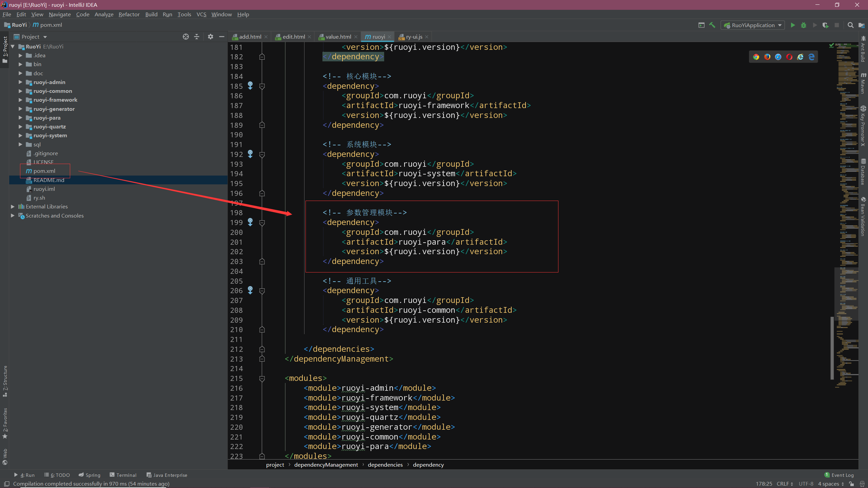The image size is (868, 488).
Task: Click locate file target icon in Project panel
Action: (x=186, y=37)
